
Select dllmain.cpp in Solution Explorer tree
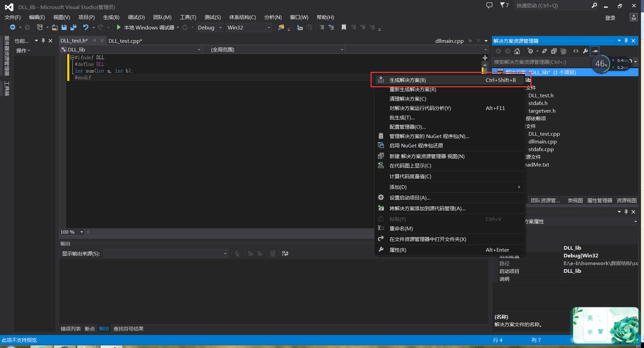point(543,142)
